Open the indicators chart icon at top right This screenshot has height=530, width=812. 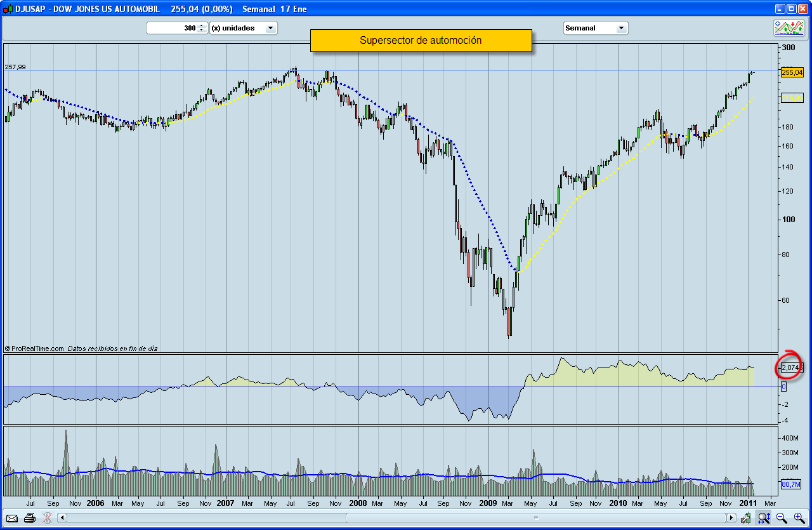tap(789, 28)
